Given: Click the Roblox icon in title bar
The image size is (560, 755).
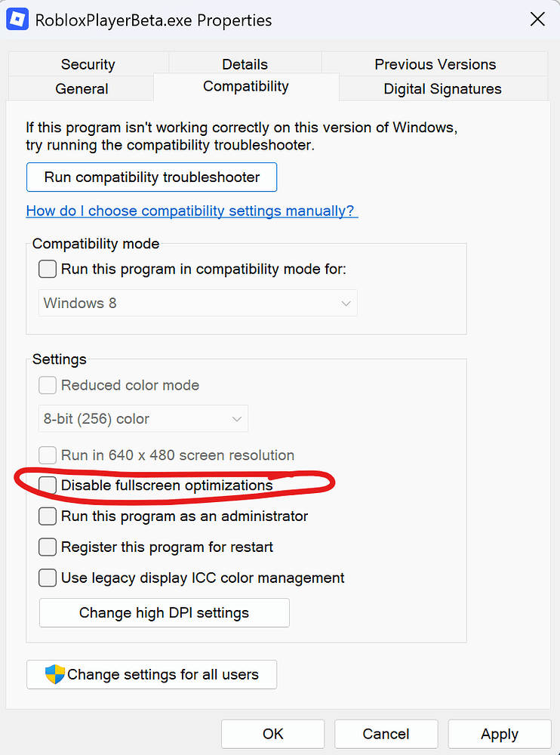Looking at the screenshot, I should [x=17, y=20].
